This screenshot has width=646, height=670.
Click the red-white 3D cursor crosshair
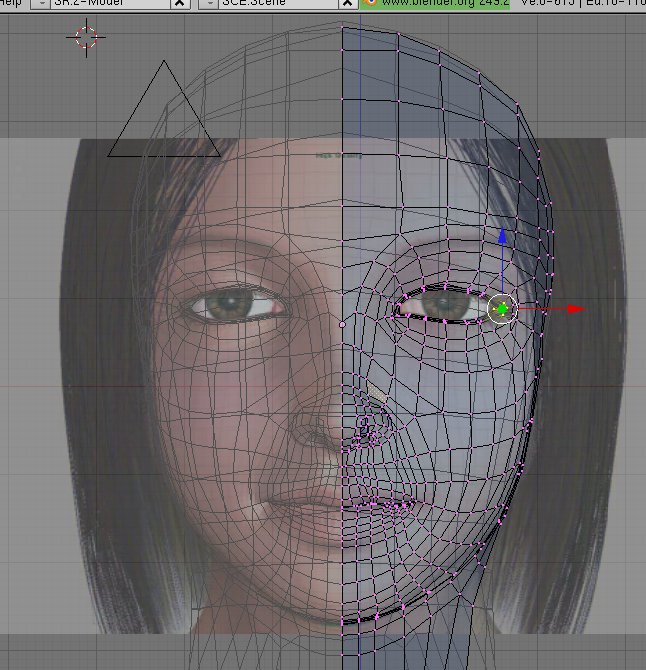pyautogui.click(x=86, y=38)
